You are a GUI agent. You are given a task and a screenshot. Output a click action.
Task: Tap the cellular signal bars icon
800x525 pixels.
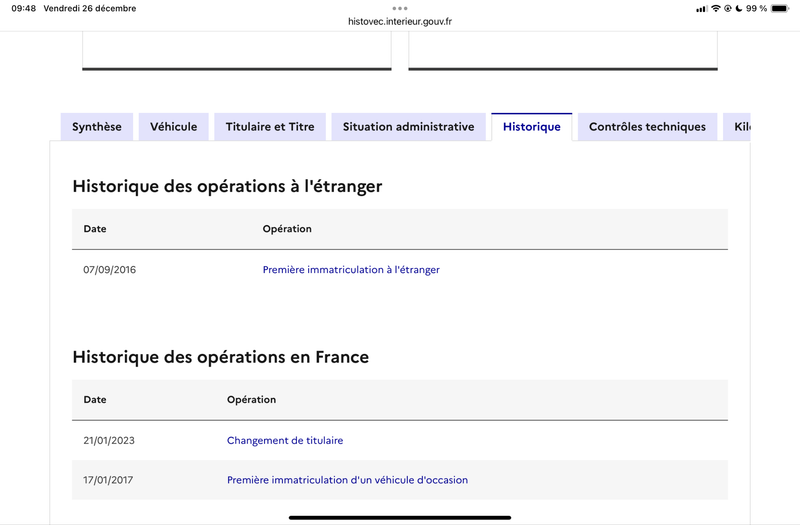(x=701, y=8)
